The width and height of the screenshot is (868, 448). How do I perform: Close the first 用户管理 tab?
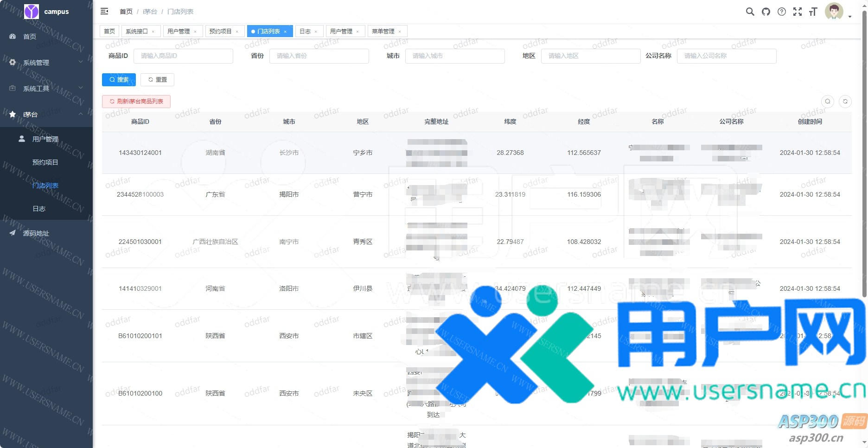pyautogui.click(x=195, y=32)
